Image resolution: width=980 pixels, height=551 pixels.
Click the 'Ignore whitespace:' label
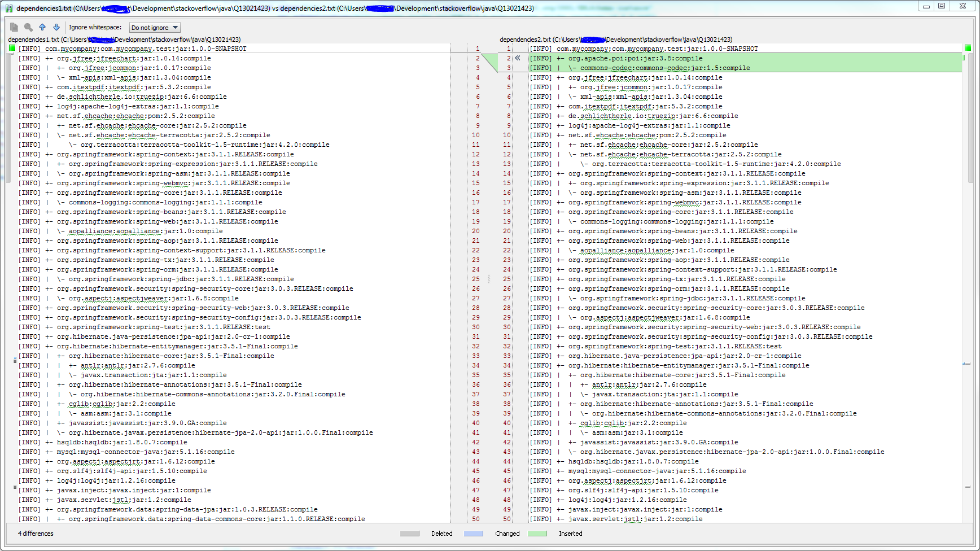[95, 27]
